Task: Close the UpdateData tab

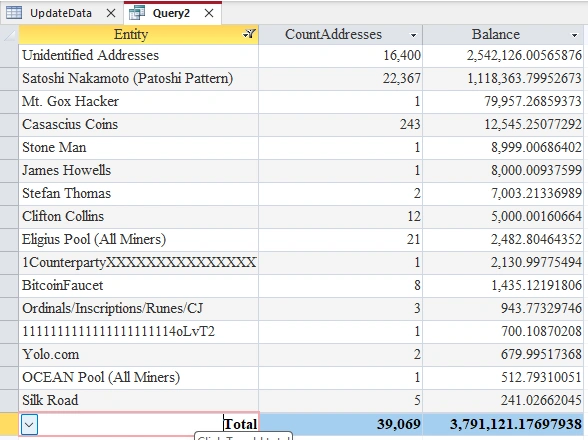Action: click(x=111, y=13)
